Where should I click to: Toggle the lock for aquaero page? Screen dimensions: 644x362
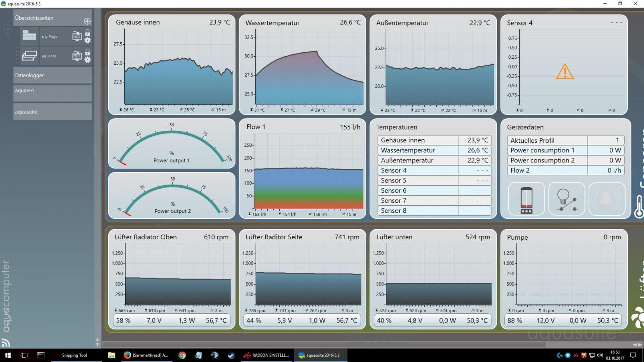point(87,52)
